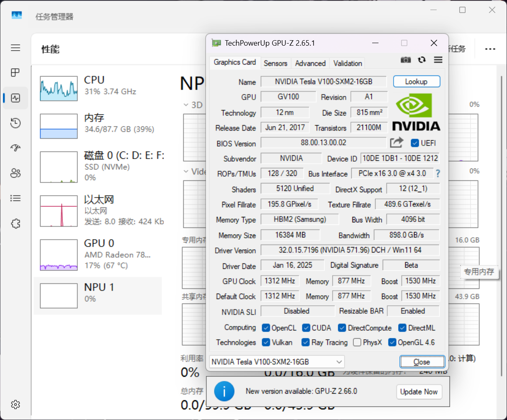Switch to Graphics Card tab
This screenshot has height=420, width=507.
click(234, 62)
